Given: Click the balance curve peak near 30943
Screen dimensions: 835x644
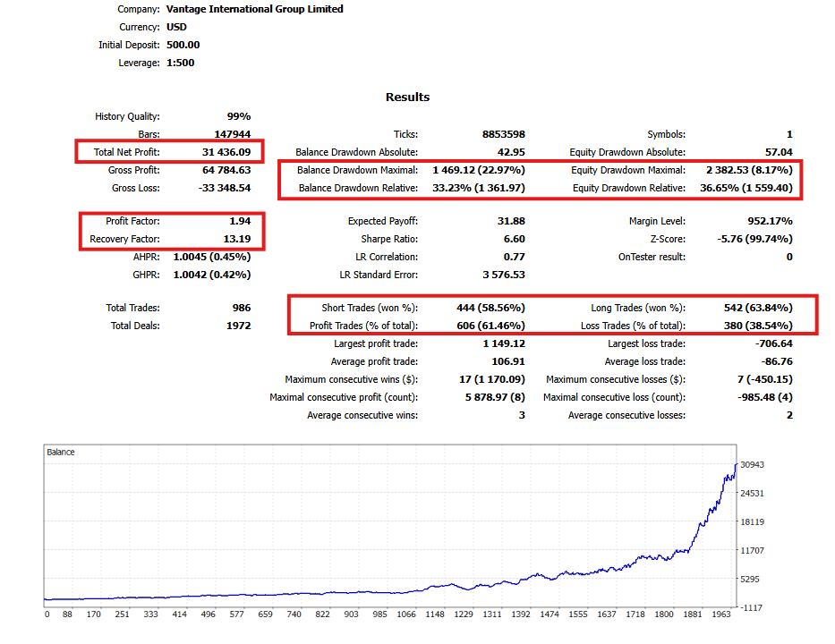Looking at the screenshot, I should click(x=736, y=464).
